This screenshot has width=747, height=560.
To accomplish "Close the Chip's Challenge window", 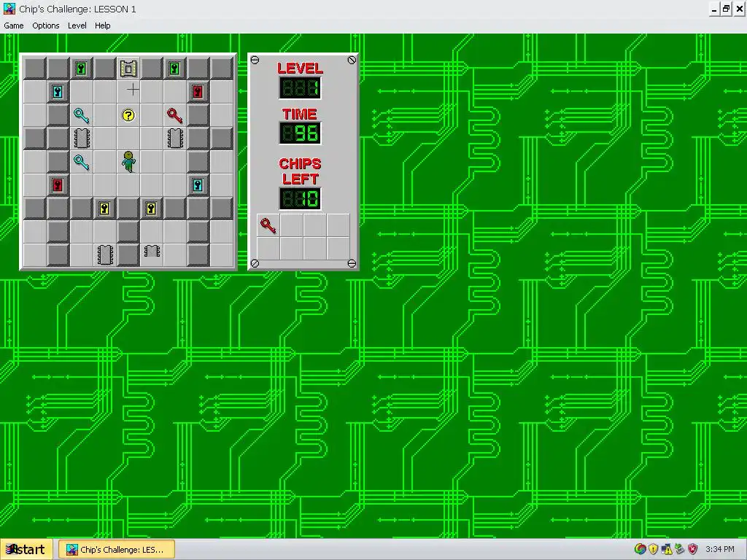I will pyautogui.click(x=740, y=9).
